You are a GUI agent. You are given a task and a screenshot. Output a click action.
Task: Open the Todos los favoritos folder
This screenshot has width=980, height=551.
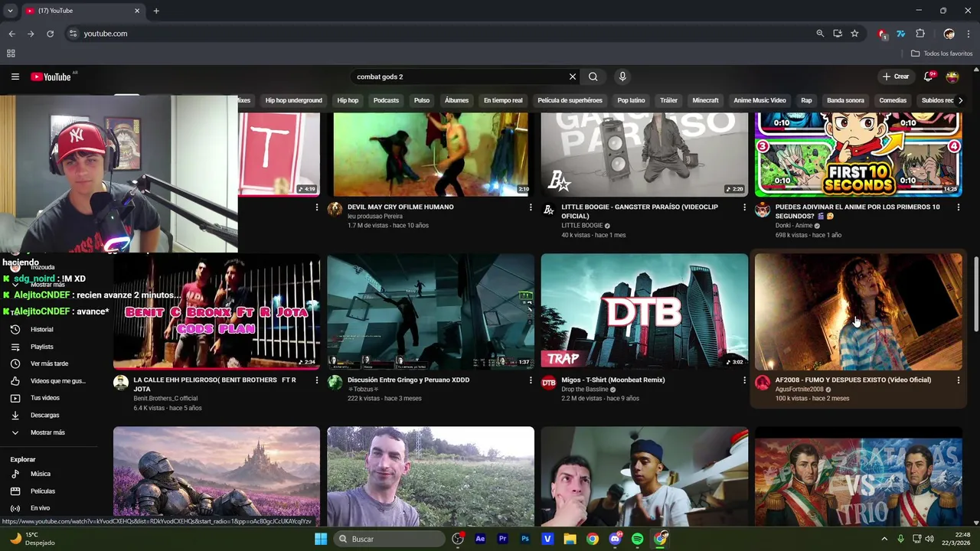coord(942,54)
